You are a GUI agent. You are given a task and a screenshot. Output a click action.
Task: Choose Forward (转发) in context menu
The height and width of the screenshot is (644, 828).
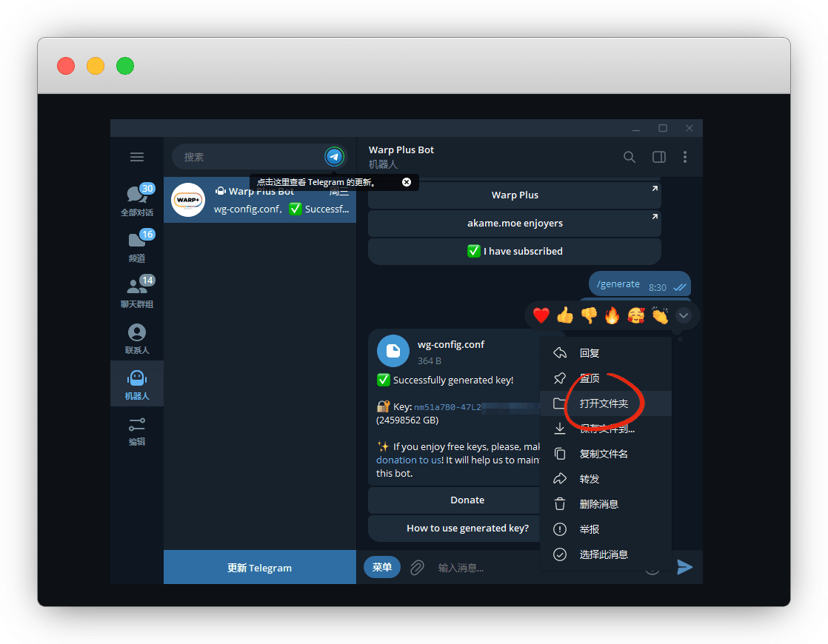tap(606, 479)
